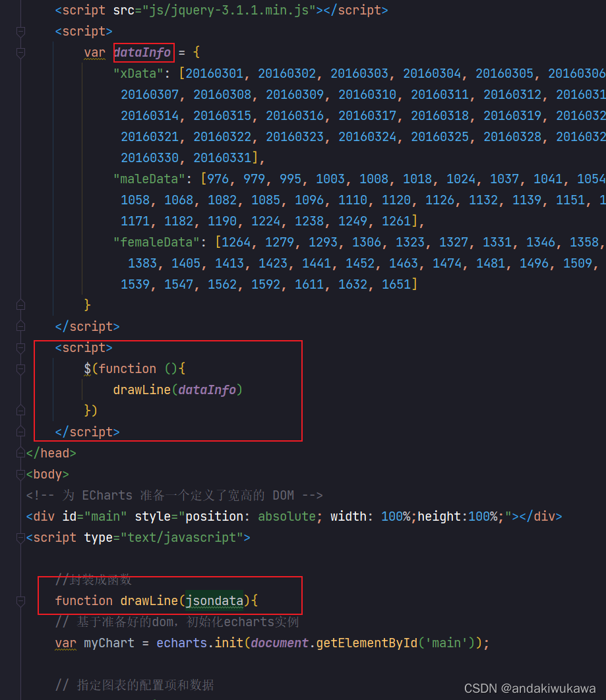
Task: Click the comment 指定图表的配置项和数据
Action: 135,685
